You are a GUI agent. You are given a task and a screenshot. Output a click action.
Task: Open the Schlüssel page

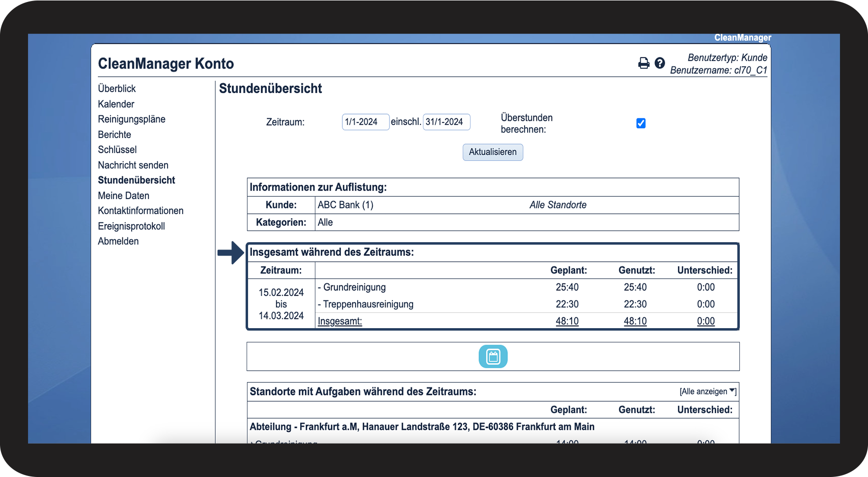click(x=117, y=150)
